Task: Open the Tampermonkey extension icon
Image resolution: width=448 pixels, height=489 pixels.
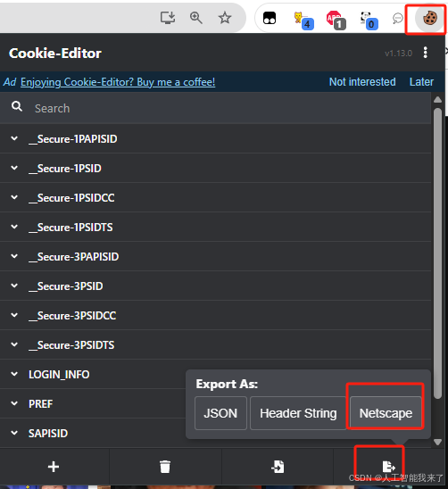Action: pos(270,18)
